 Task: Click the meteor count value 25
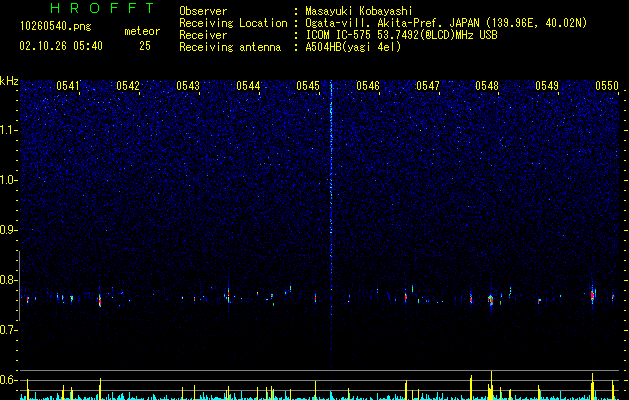click(145, 46)
